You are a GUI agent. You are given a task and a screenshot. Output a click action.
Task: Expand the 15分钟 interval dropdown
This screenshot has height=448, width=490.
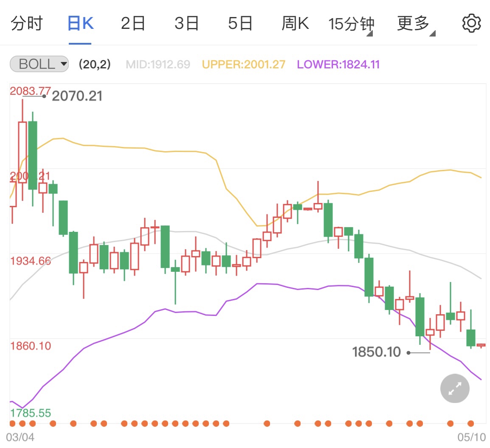pos(351,24)
